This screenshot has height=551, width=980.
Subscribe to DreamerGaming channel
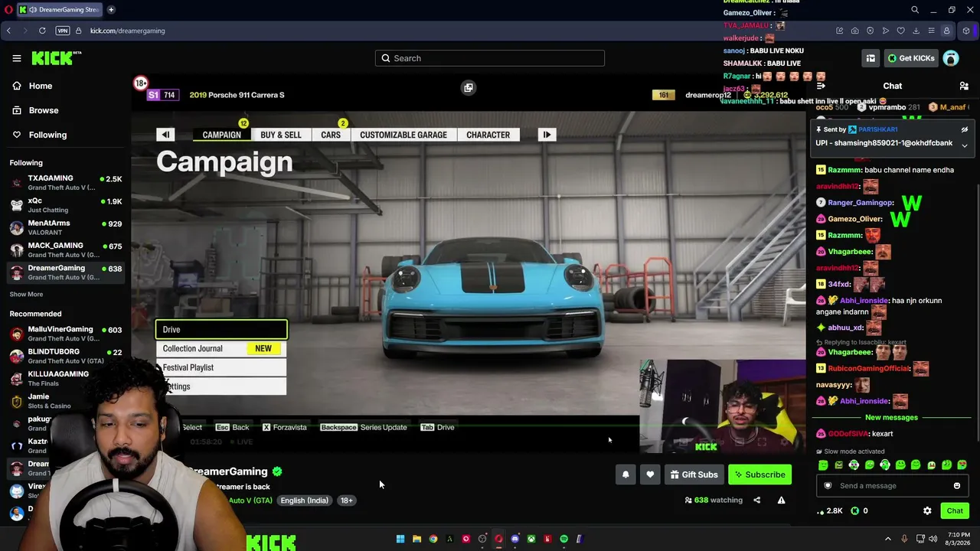pos(759,474)
